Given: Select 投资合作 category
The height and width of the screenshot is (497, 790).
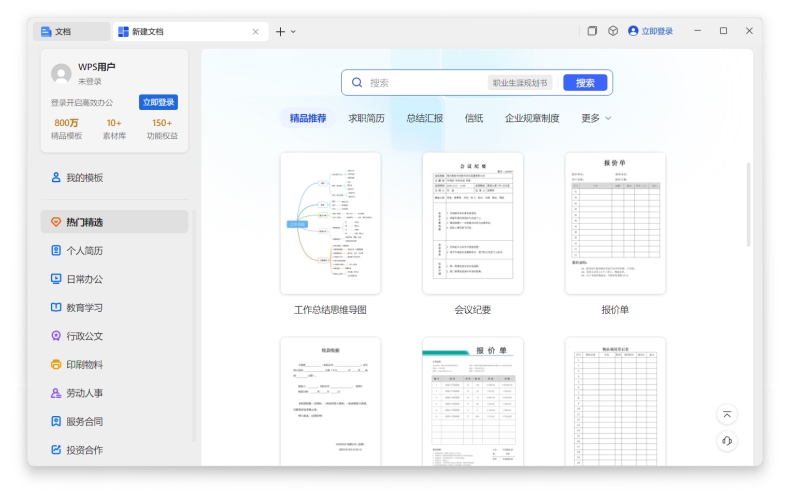Looking at the screenshot, I should pos(114,450).
